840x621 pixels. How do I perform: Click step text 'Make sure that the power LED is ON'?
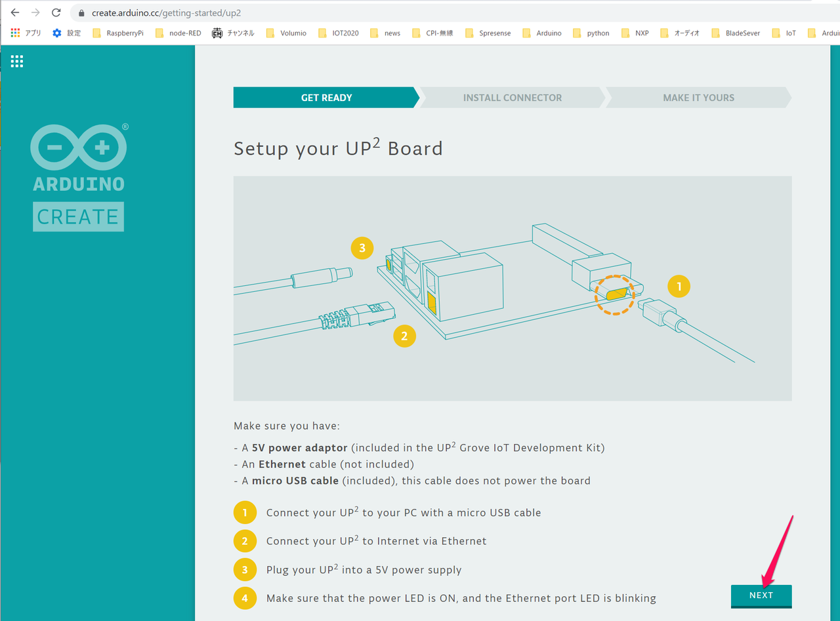(461, 598)
